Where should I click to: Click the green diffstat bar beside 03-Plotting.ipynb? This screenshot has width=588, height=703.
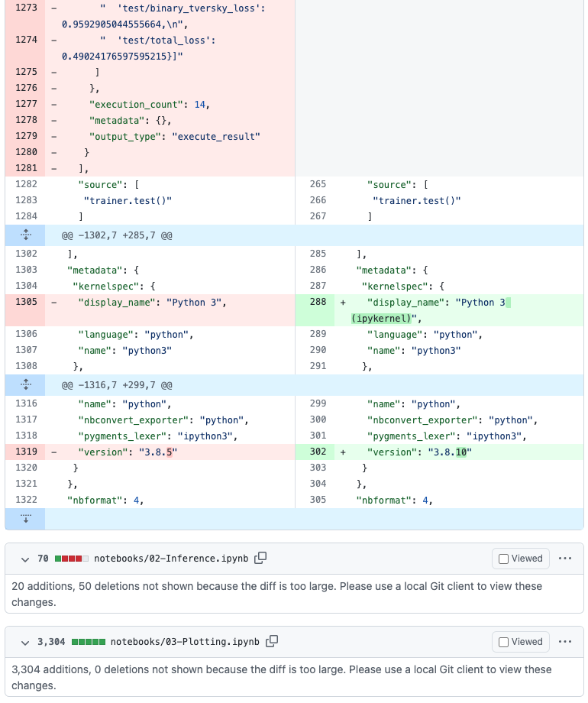(x=88, y=642)
